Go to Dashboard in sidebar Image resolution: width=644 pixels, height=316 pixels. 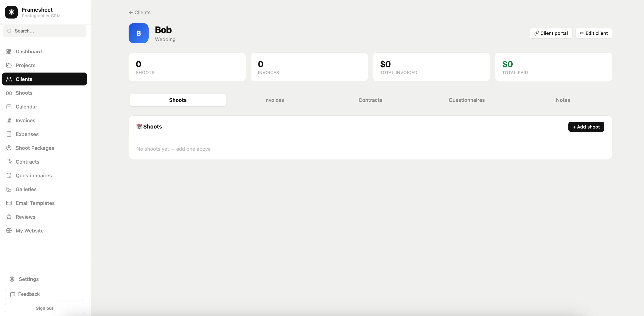coord(45,51)
